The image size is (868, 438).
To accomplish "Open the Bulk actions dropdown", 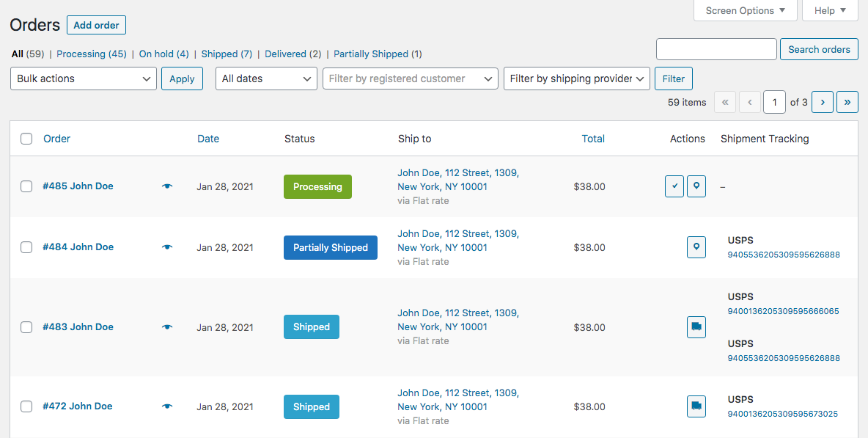I will point(83,79).
